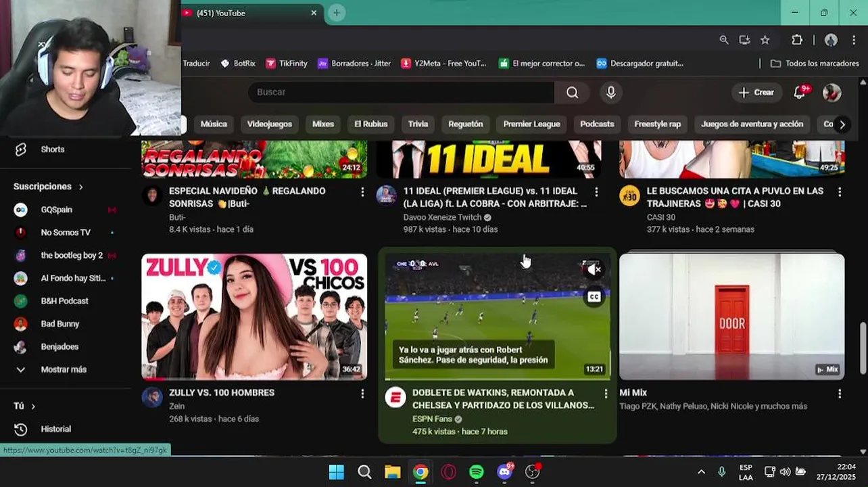Bookmark page with the star icon
The height and width of the screenshot is (487, 868).
point(765,40)
